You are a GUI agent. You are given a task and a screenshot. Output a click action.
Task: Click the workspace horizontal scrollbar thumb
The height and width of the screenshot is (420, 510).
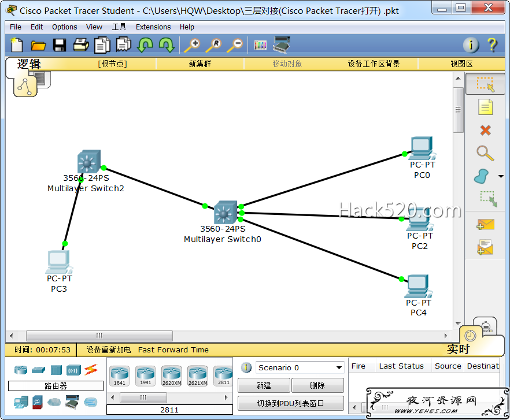pyautogui.click(x=99, y=336)
